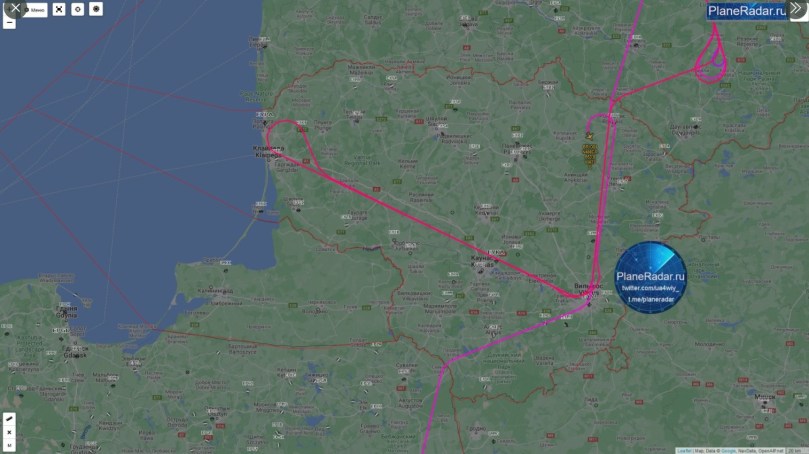Image resolution: width=809 pixels, height=454 pixels.
Task: Click the Vilnius city marker
Action: (x=589, y=305)
